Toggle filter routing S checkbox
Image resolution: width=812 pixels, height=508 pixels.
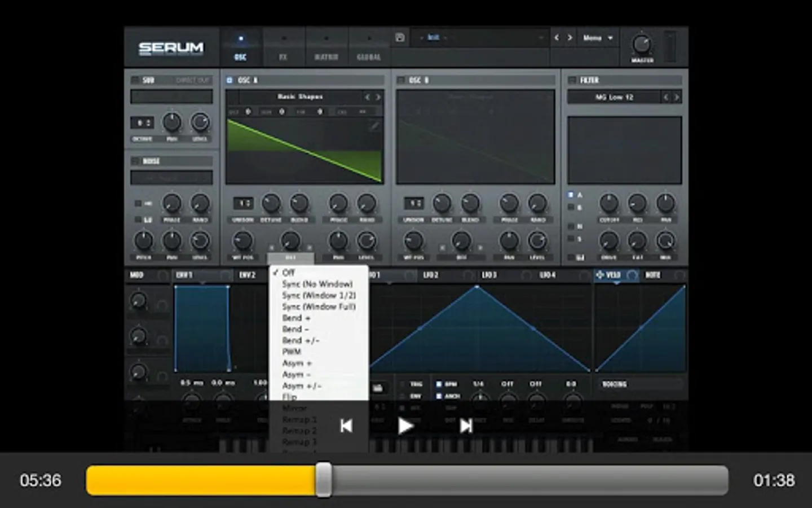tap(571, 239)
